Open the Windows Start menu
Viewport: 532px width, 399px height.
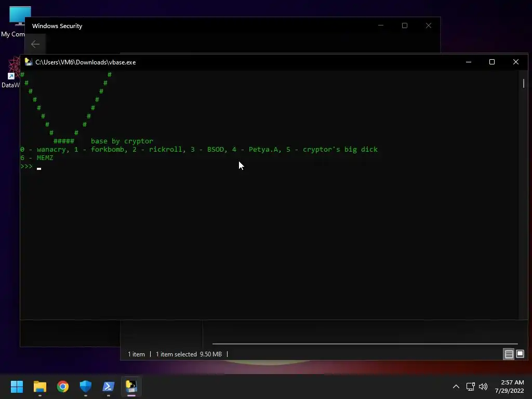point(17,387)
